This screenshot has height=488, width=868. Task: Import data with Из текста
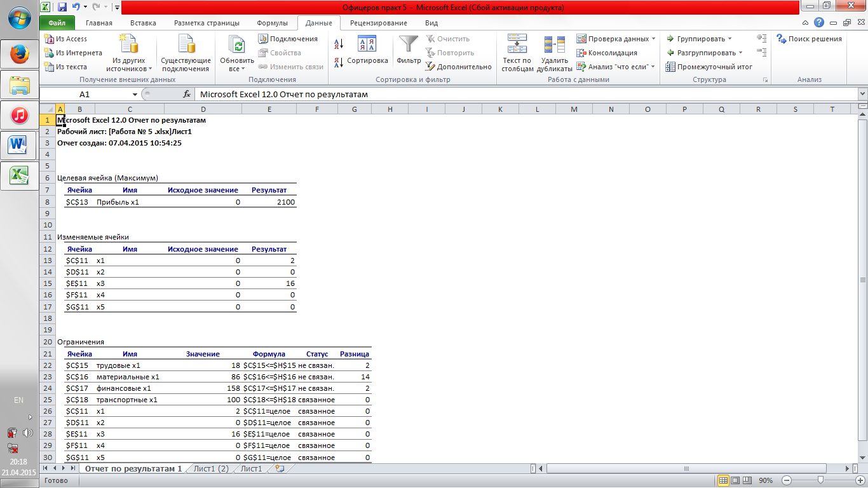66,67
